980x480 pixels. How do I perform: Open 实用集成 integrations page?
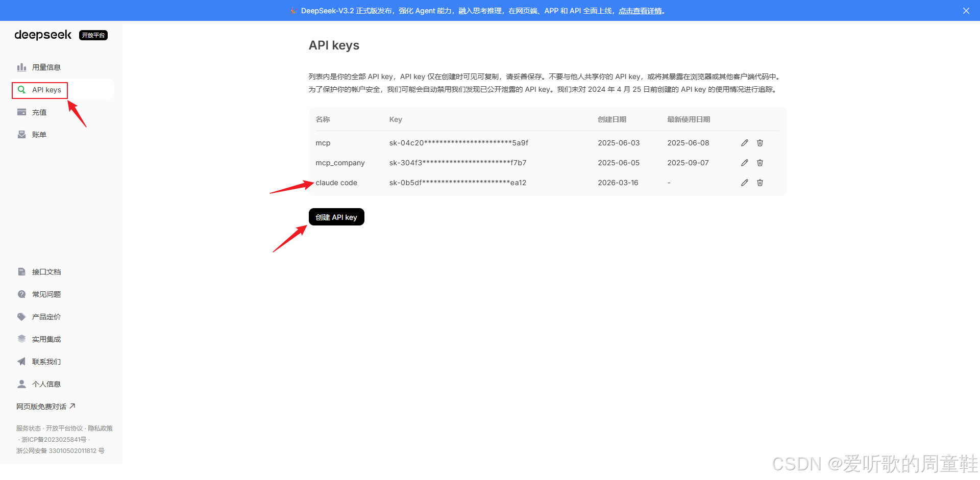(46, 339)
